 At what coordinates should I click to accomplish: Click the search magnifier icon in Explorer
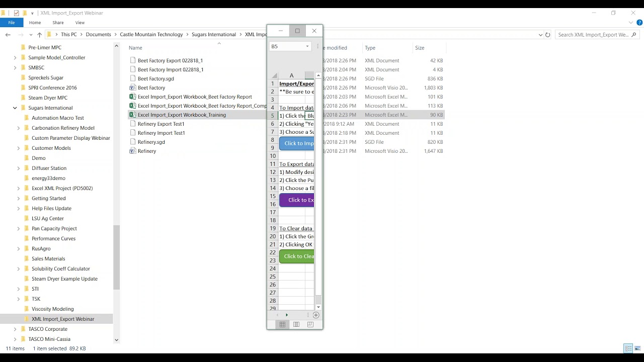(x=634, y=35)
